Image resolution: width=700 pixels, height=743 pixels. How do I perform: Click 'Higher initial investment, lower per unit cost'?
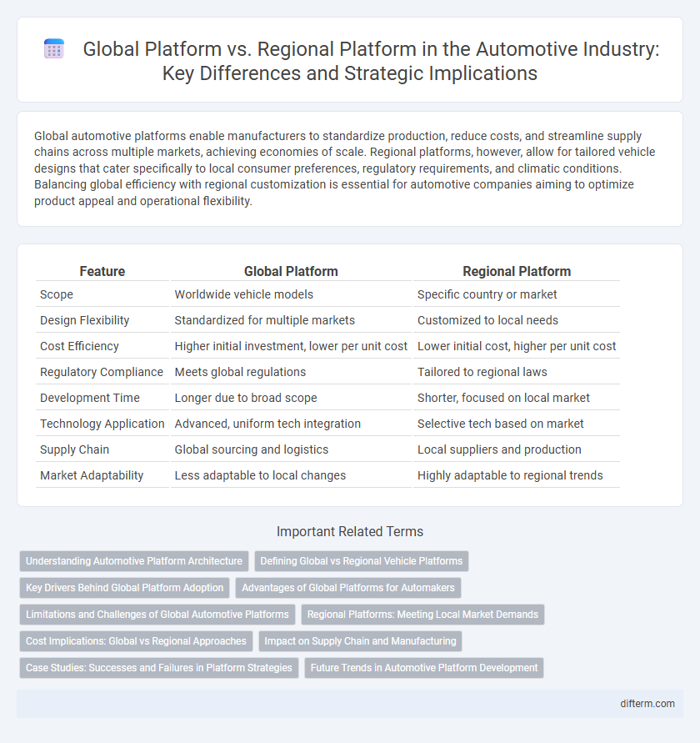291,346
